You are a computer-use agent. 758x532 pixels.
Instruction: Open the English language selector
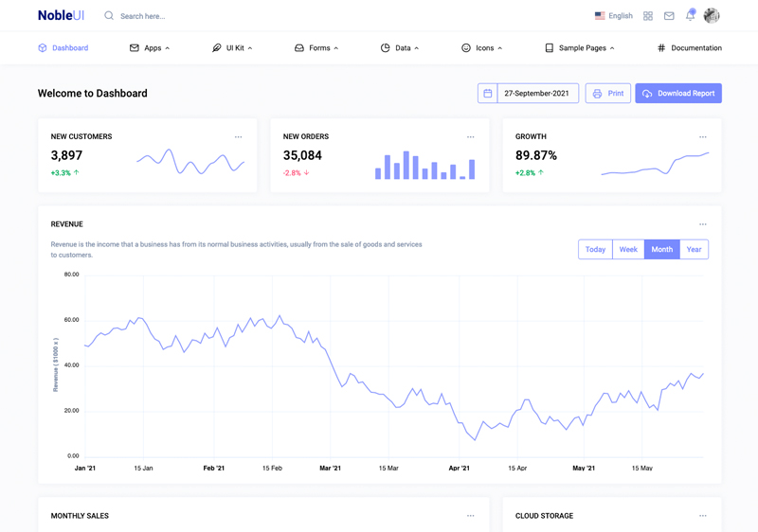pos(613,16)
